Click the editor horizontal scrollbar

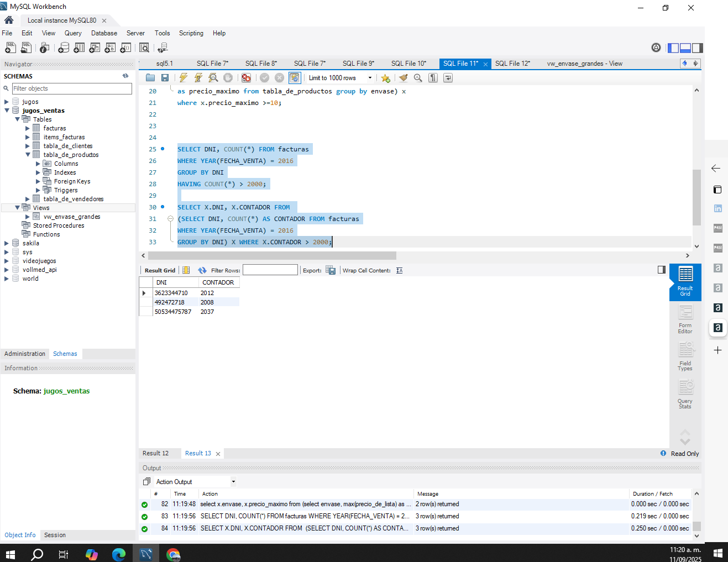coord(272,255)
